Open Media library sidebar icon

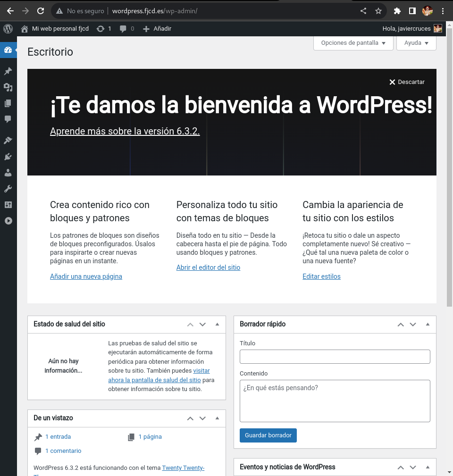coord(8,87)
